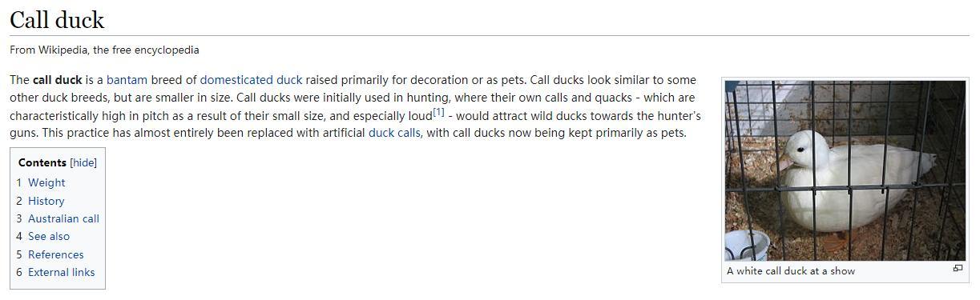Navigate to the See also section
The height and width of the screenshot is (300, 980).
pos(49,236)
